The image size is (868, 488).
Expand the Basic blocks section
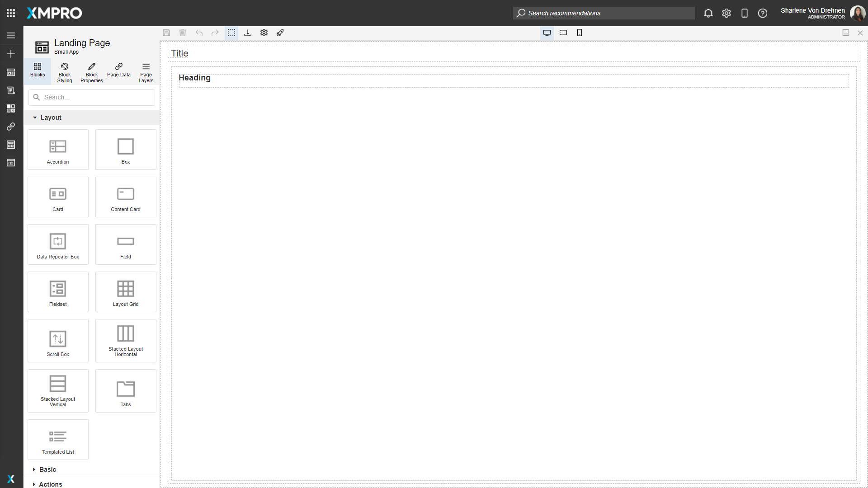(47, 469)
